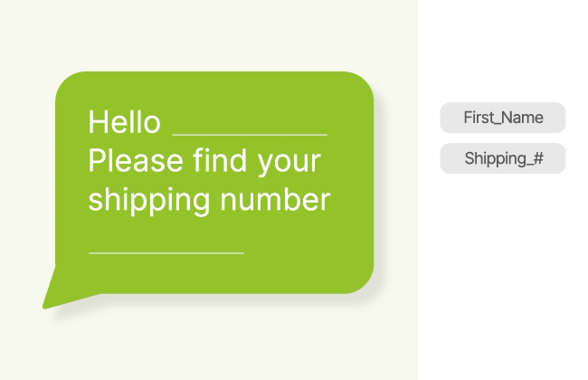The width and height of the screenshot is (588, 380).
Task: Click the green bubble's top-left rounded corner
Action: coord(68,83)
